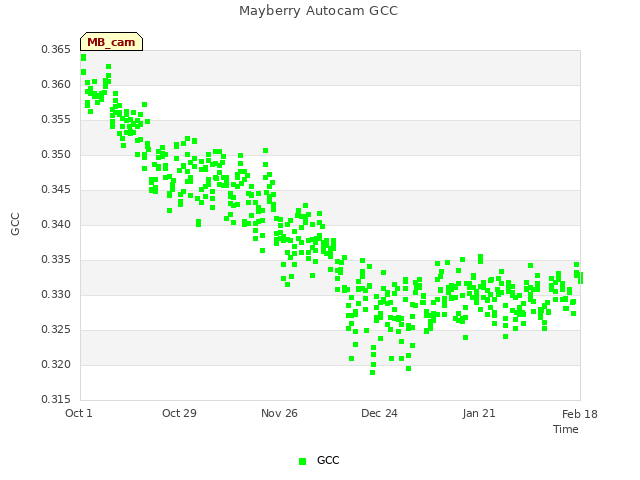Click the Y-axis label 0.350
Image resolution: width=640 pixels, height=480 pixels.
coord(56,155)
